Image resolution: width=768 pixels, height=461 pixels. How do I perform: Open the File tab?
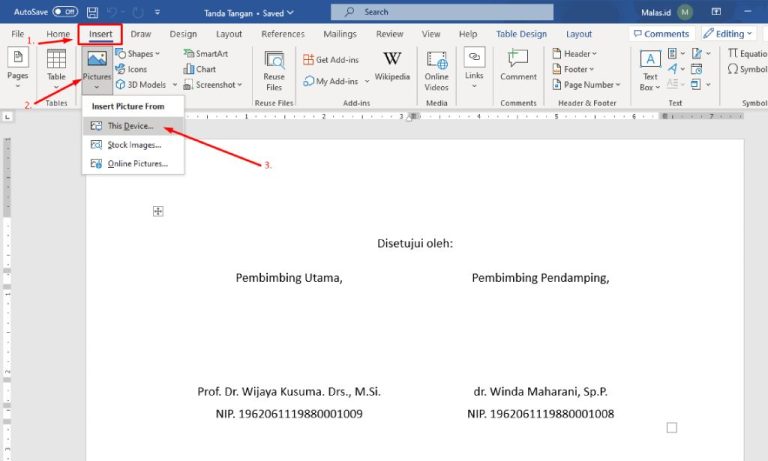(18, 34)
